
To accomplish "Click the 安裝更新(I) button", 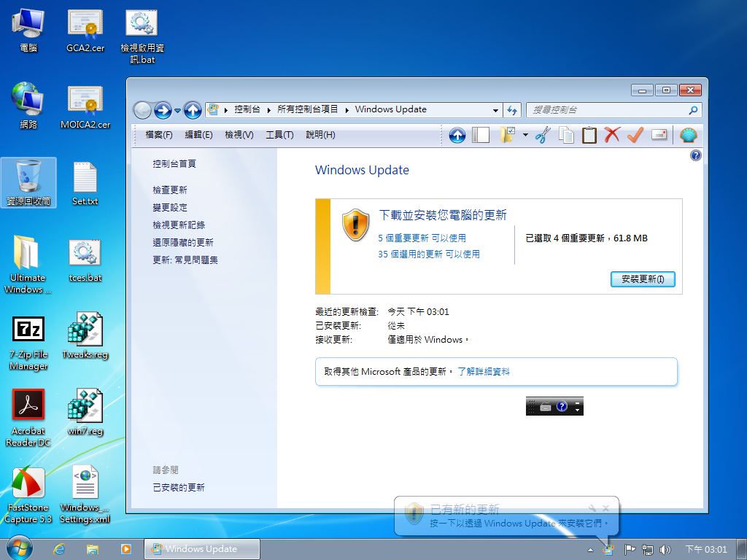I will 643,279.
